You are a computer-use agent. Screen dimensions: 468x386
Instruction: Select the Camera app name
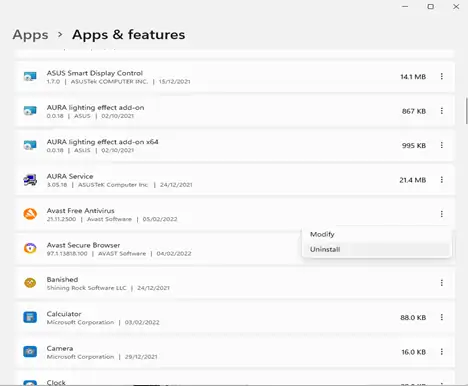click(x=60, y=348)
